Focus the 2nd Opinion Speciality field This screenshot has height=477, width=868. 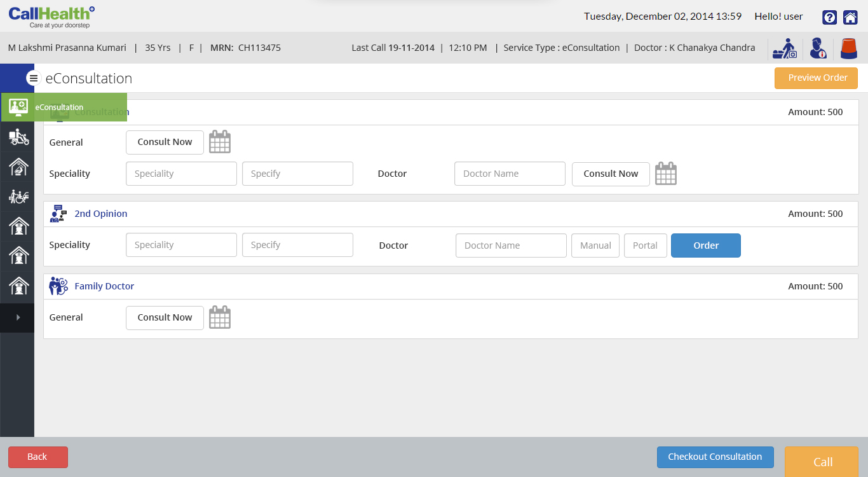(x=181, y=245)
